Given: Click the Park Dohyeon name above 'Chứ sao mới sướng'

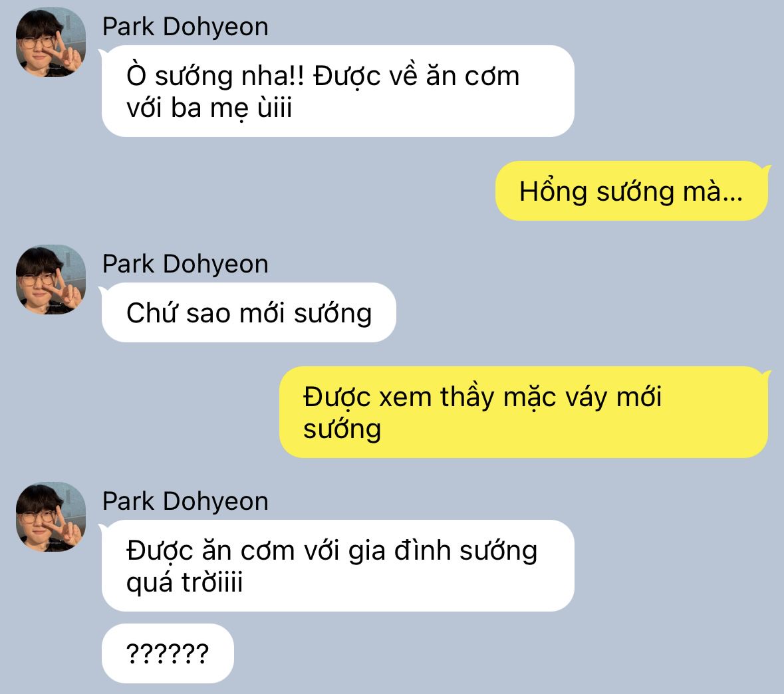Looking at the screenshot, I should click(x=185, y=264).
